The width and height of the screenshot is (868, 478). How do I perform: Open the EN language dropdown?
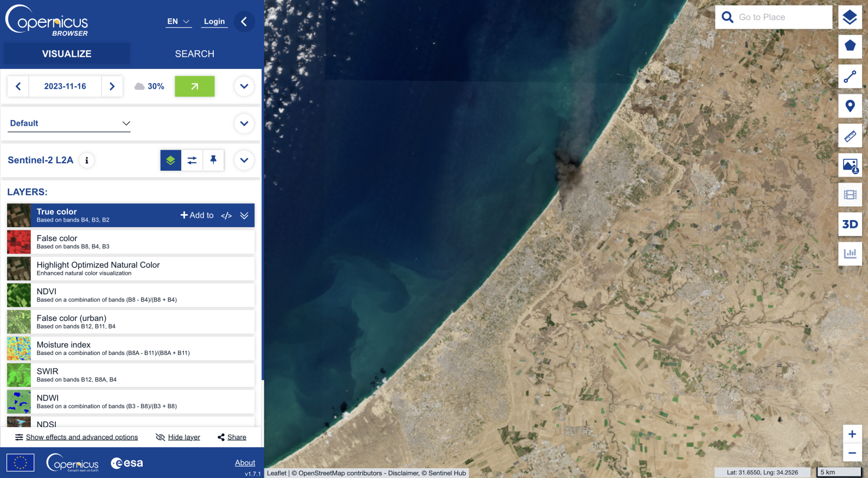click(178, 22)
